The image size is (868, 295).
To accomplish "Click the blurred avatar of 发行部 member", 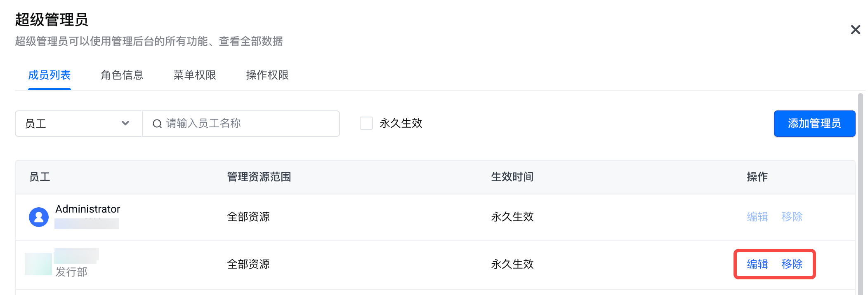I will click(38, 264).
